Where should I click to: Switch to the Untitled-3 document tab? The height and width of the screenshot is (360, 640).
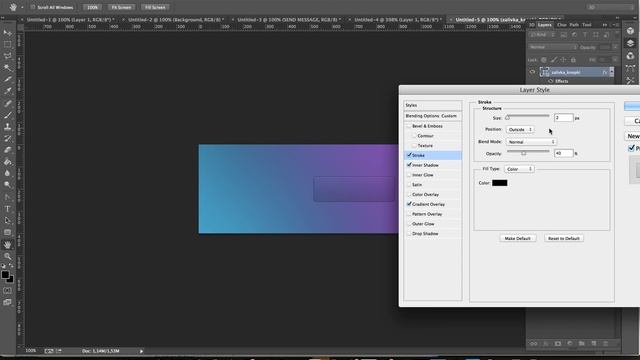coord(289,20)
